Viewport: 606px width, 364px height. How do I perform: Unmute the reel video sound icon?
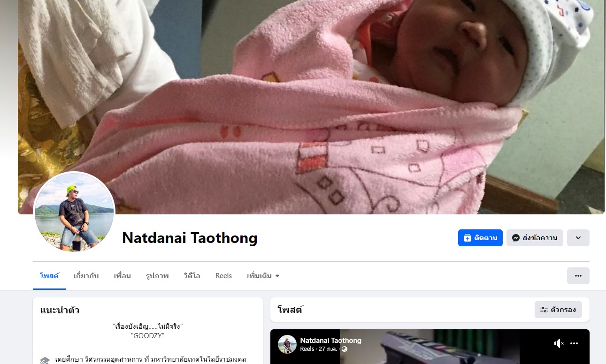[559, 344]
